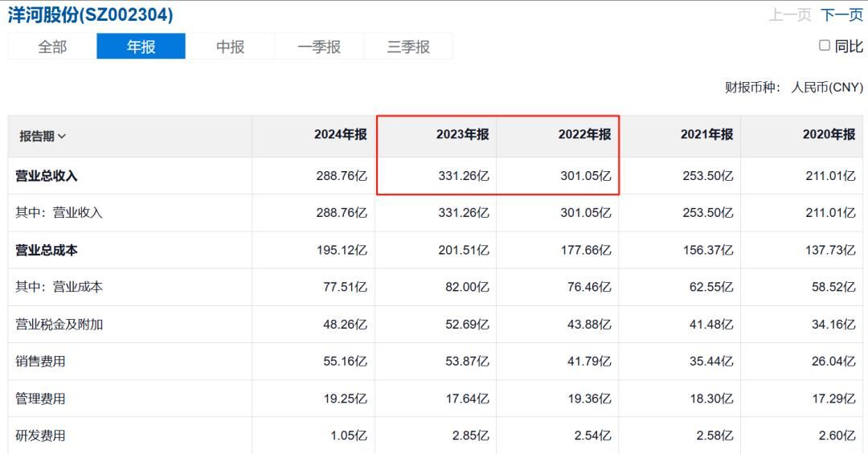Switch to the 一季报 tab
Viewport: 868px width, 454px height.
point(319,47)
